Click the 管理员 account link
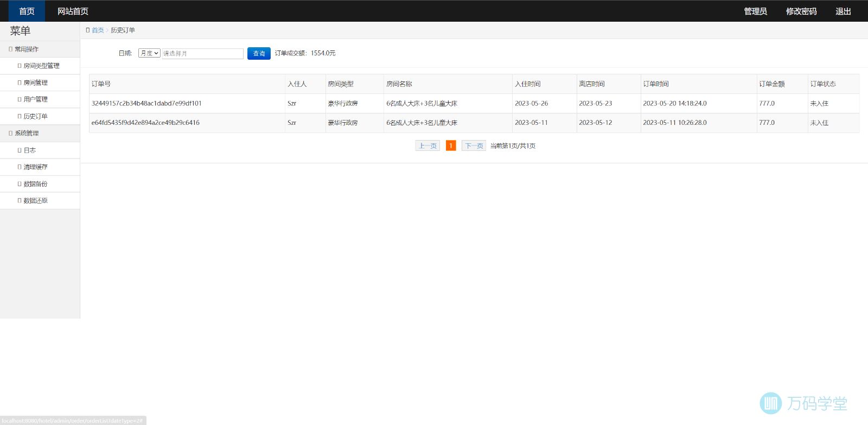 click(755, 11)
